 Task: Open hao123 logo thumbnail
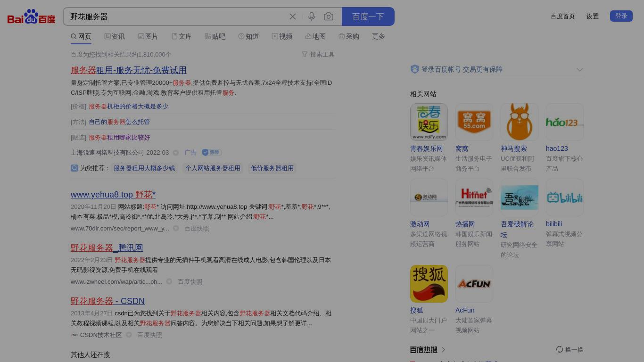click(565, 122)
